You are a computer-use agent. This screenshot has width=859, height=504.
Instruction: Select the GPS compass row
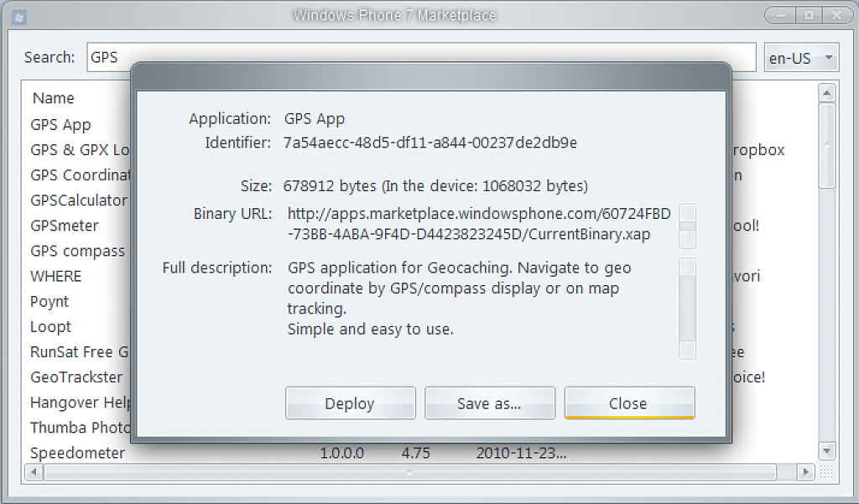tap(78, 251)
